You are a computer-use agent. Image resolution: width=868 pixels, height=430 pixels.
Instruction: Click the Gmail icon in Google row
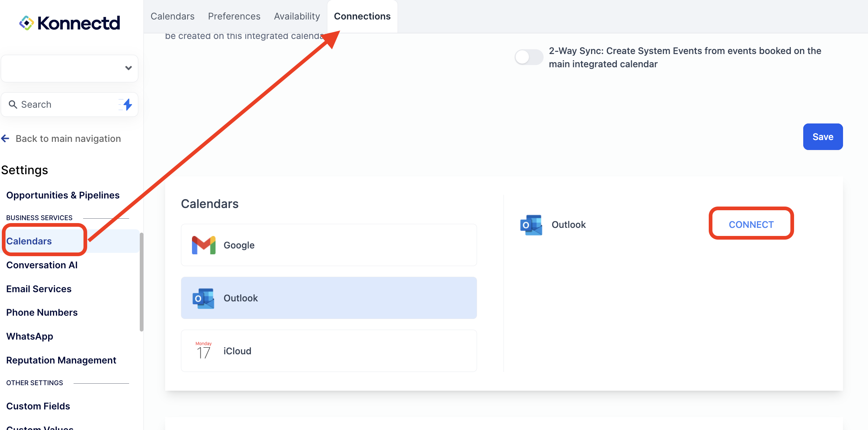pos(203,245)
